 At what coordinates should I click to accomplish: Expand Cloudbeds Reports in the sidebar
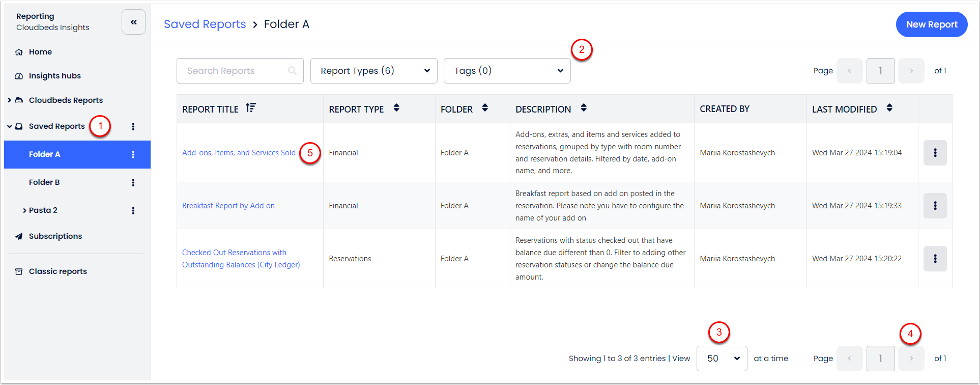pos(9,100)
